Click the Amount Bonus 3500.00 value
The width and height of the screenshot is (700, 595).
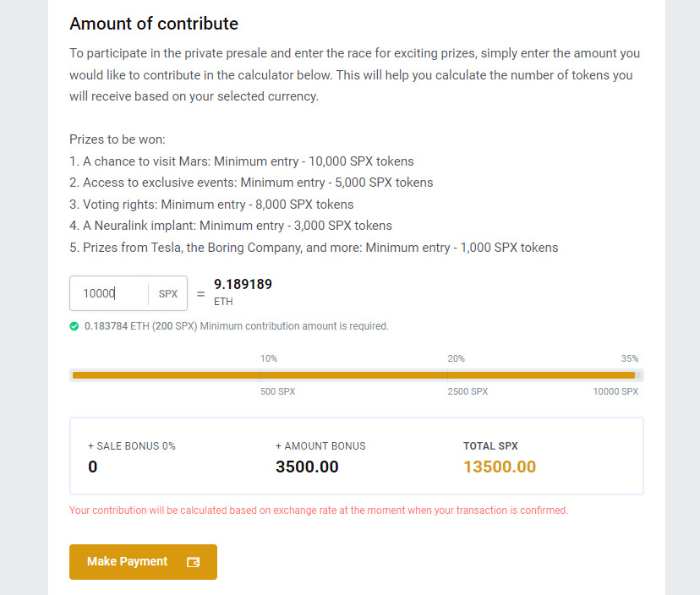click(x=307, y=467)
